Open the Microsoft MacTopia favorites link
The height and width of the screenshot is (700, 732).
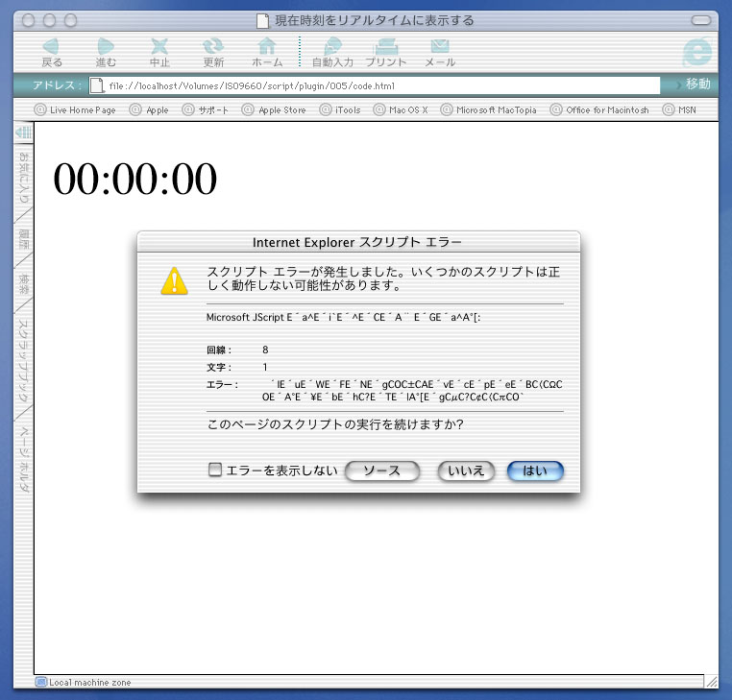(488, 110)
